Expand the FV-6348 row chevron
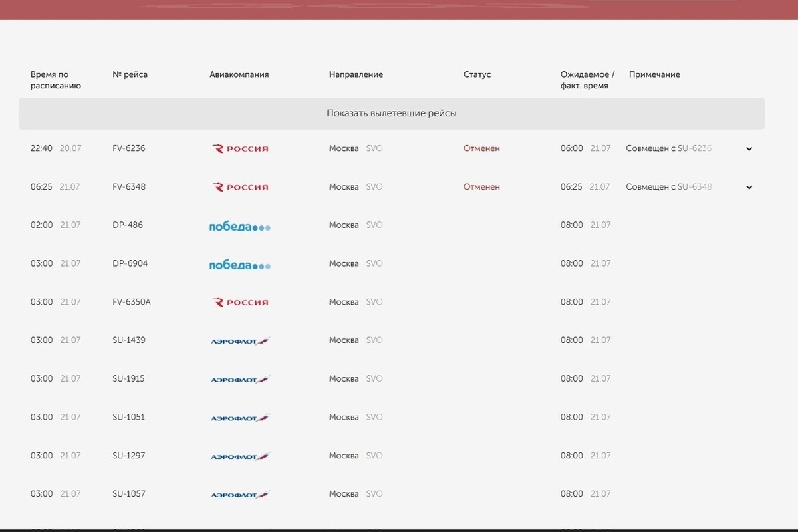Image resolution: width=798 pixels, height=532 pixels. point(749,188)
